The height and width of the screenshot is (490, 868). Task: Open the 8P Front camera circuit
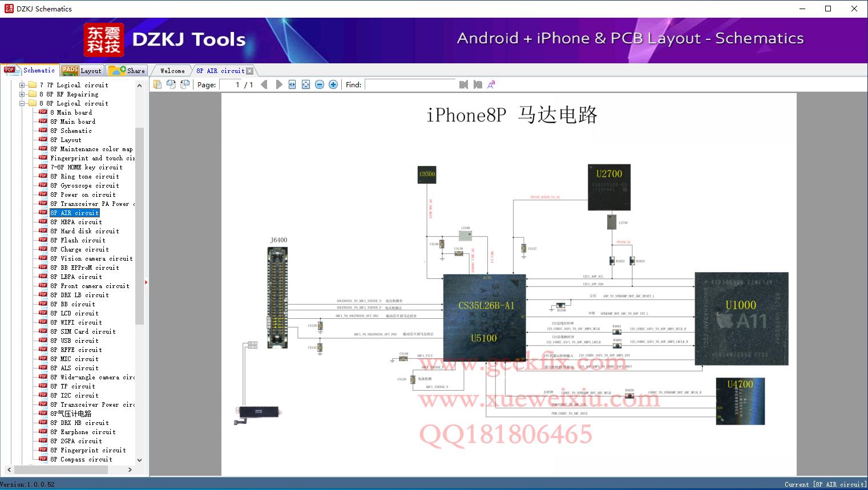click(x=90, y=286)
